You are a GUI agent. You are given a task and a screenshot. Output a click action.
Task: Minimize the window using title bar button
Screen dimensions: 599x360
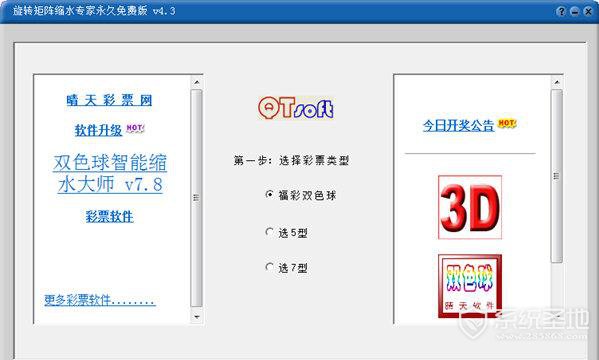(575, 11)
